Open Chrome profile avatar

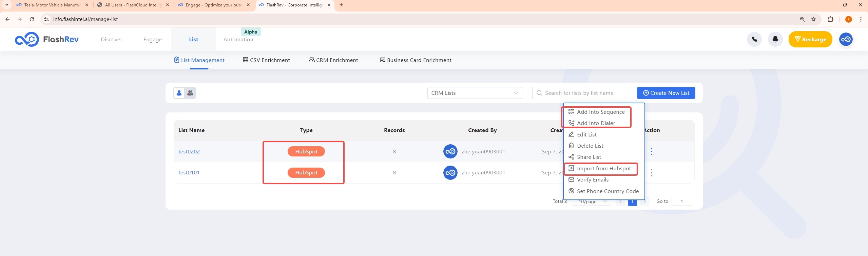point(849,19)
